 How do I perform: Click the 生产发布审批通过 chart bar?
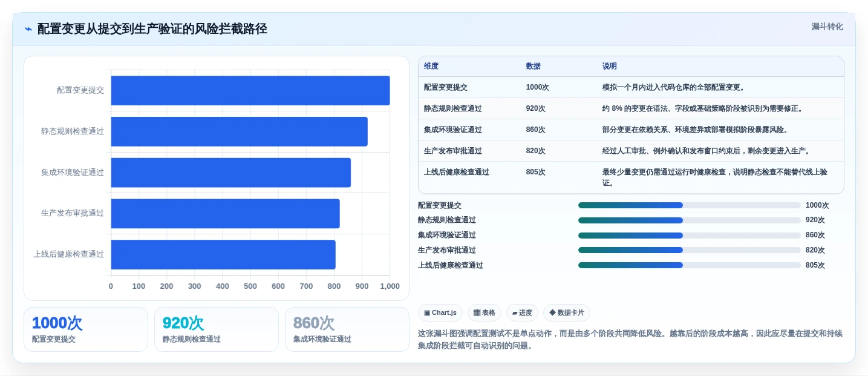[x=225, y=213]
